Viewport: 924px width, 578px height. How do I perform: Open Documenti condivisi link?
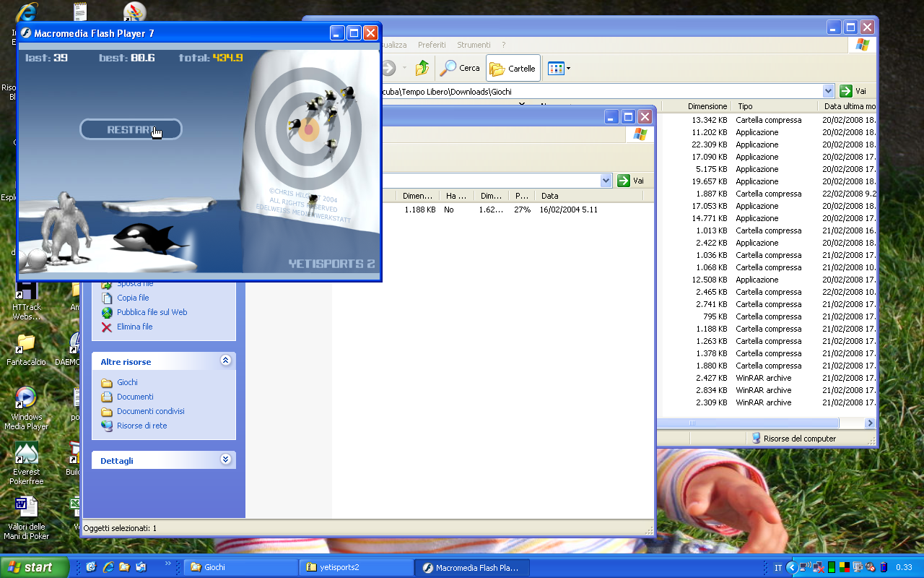pos(151,411)
